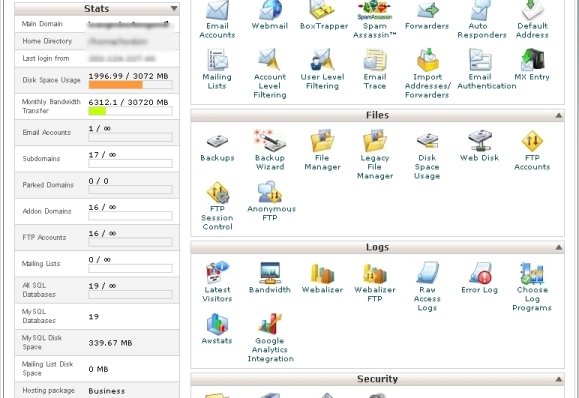Screen dimensions: 579x398
Task: Collapse the Security section
Action: pyautogui.click(x=558, y=379)
